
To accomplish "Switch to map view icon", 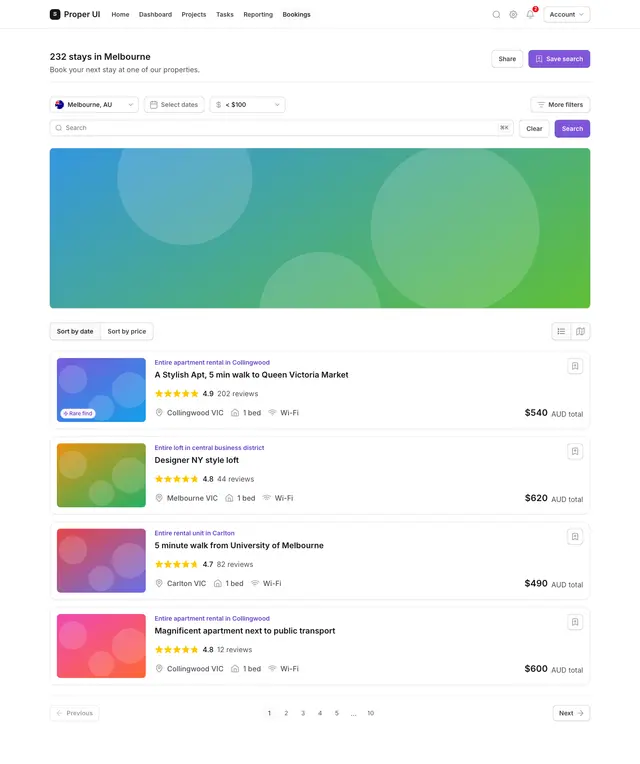I will [580, 331].
